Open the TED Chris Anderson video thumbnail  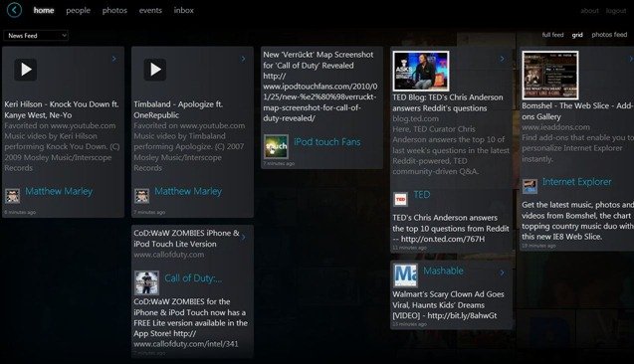[421, 71]
